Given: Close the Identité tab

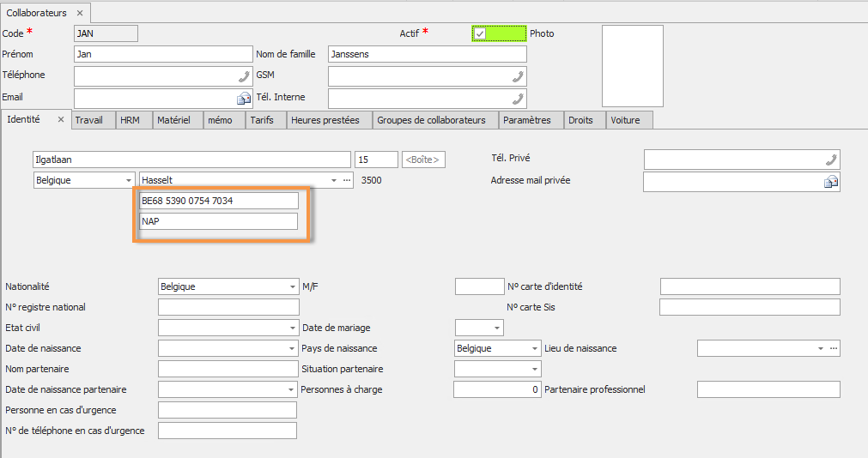Looking at the screenshot, I should tap(61, 119).
